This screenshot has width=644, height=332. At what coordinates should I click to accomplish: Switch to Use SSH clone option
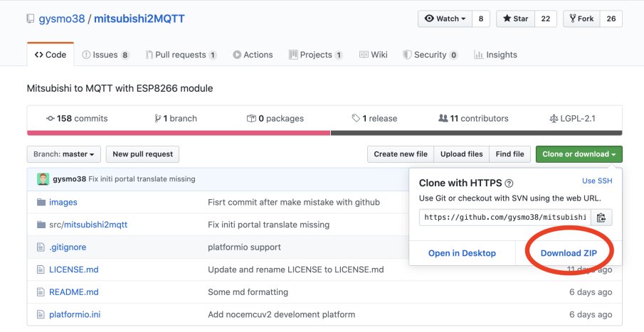point(597,181)
